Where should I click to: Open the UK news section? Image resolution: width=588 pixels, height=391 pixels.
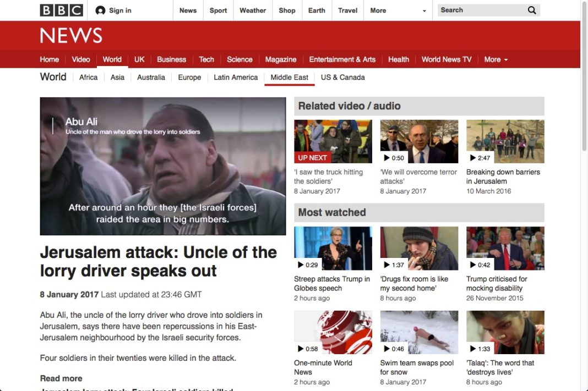(139, 59)
